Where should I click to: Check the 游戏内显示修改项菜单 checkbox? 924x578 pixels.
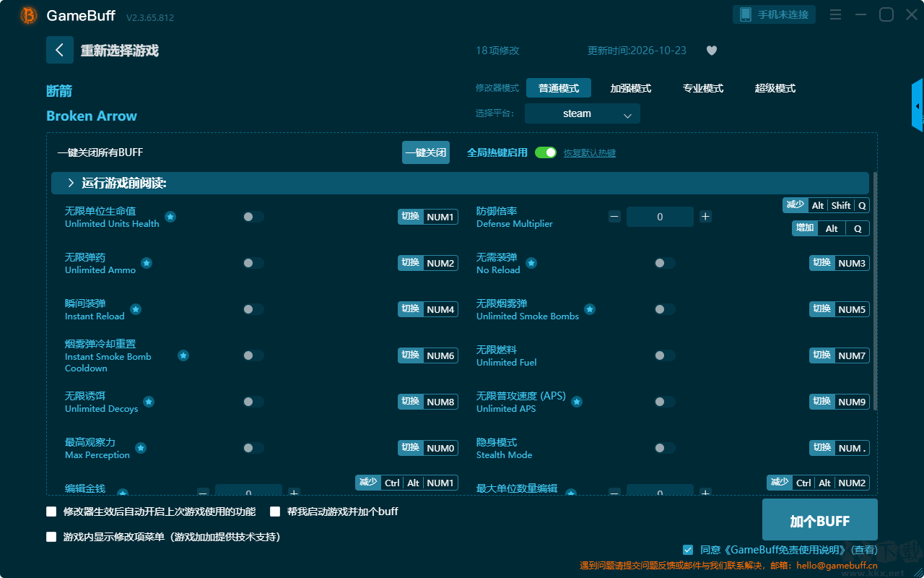(x=51, y=537)
